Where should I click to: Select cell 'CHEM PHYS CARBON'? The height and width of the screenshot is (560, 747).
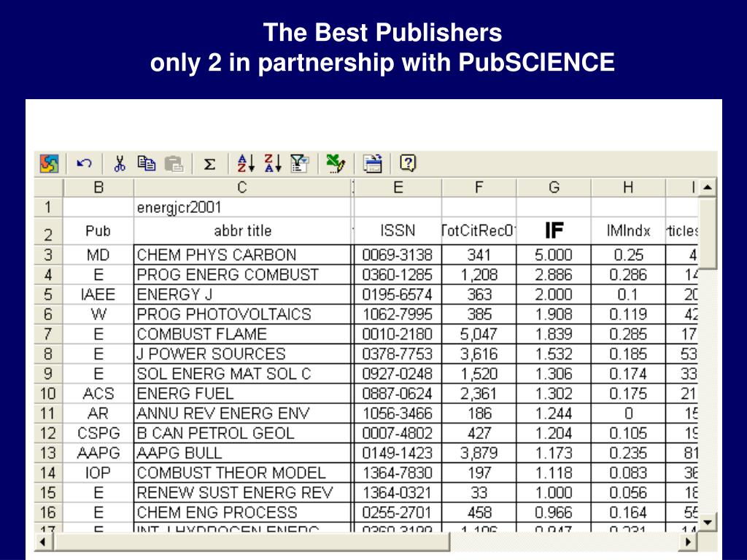[x=242, y=254]
